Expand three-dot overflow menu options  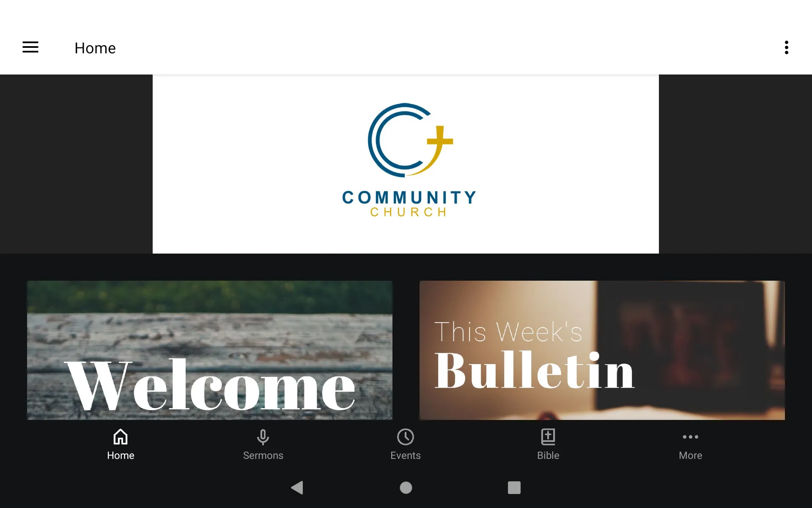tap(787, 47)
